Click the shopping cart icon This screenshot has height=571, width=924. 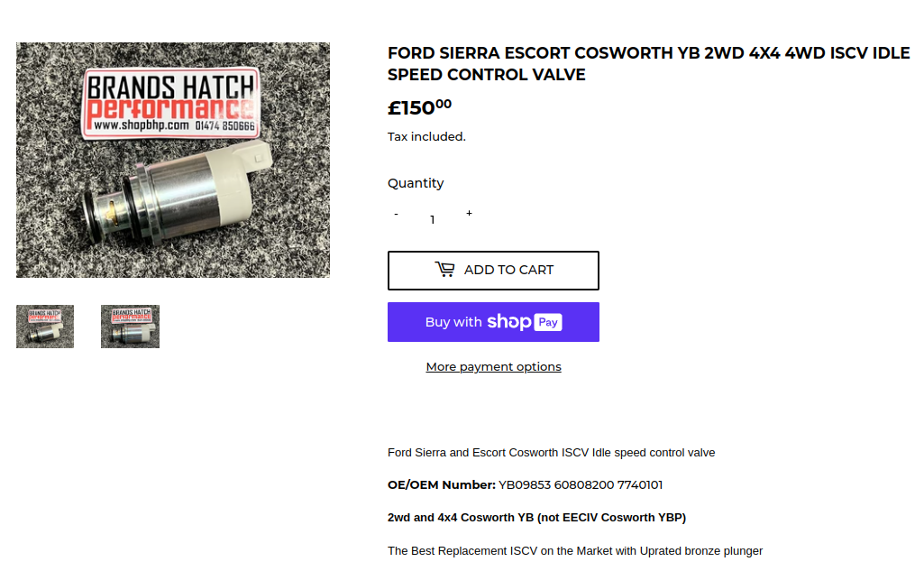click(x=444, y=270)
